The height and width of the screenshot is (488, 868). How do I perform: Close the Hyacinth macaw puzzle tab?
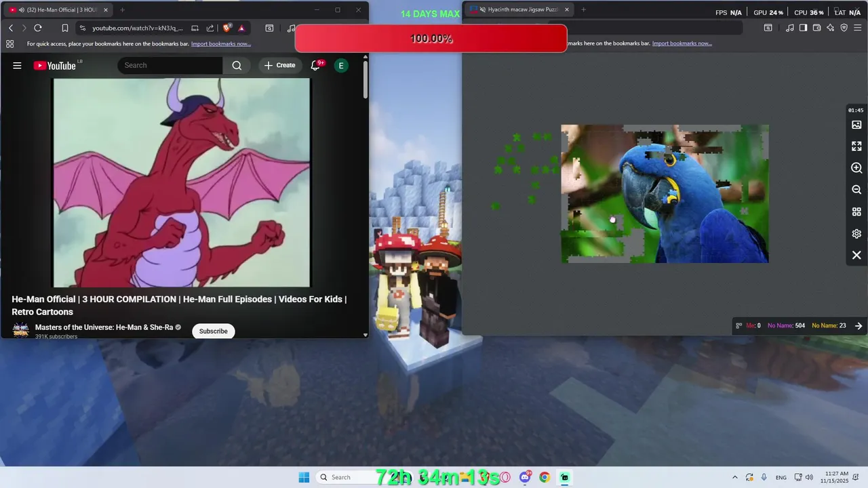566,9
